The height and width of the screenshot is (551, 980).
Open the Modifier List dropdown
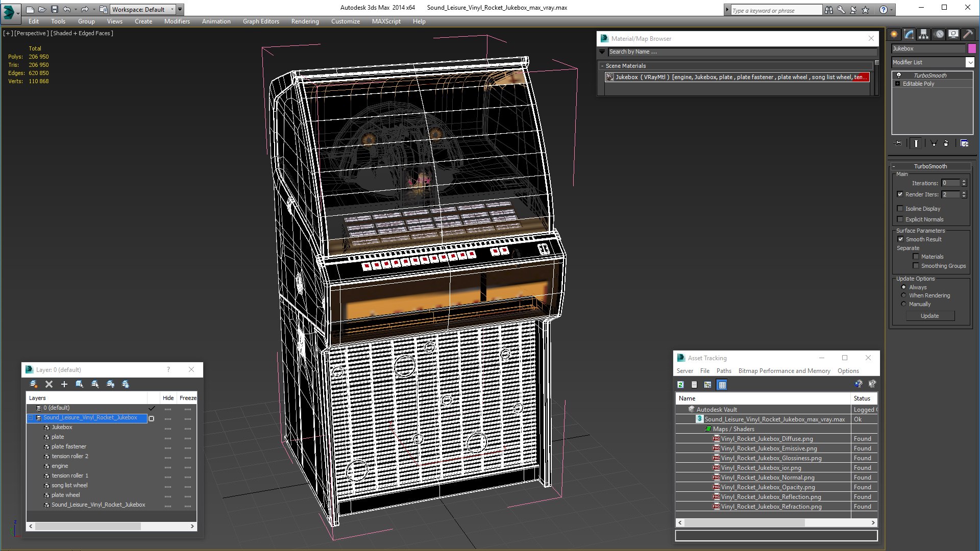pos(970,62)
